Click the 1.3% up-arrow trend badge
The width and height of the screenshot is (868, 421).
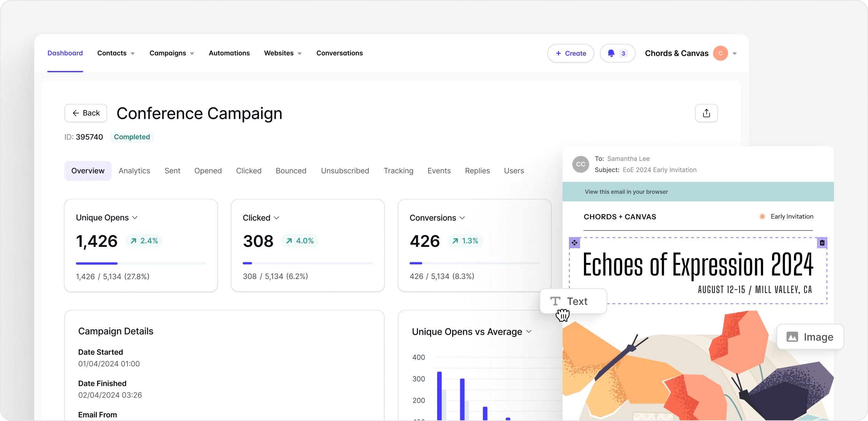tap(465, 241)
